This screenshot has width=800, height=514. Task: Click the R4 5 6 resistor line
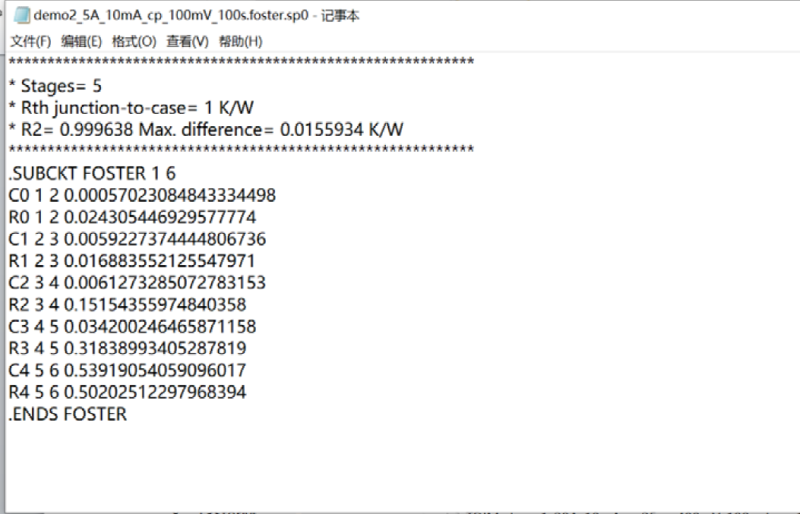point(127,393)
